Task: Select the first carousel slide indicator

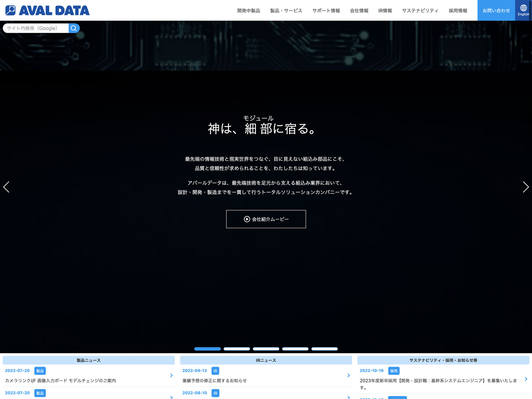Action: [207, 349]
